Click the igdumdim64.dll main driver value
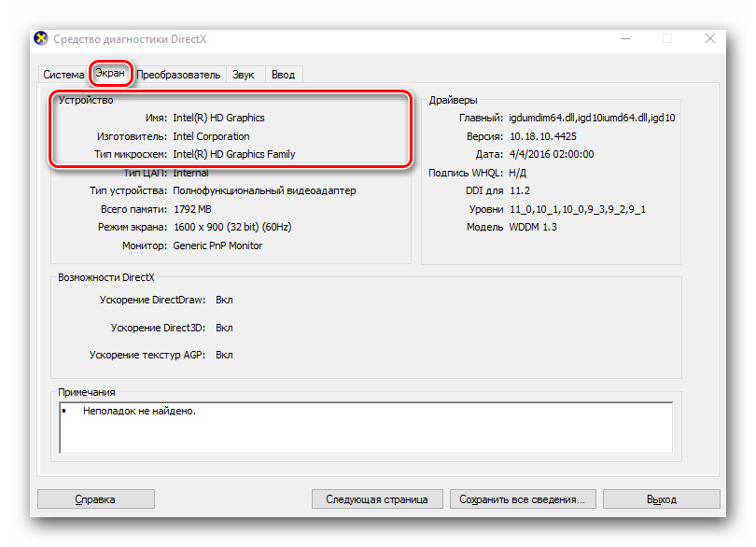 pyautogui.click(x=592, y=118)
